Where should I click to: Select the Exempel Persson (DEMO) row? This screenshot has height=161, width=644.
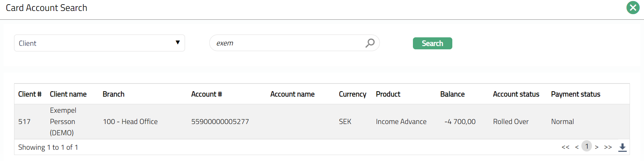63,122
